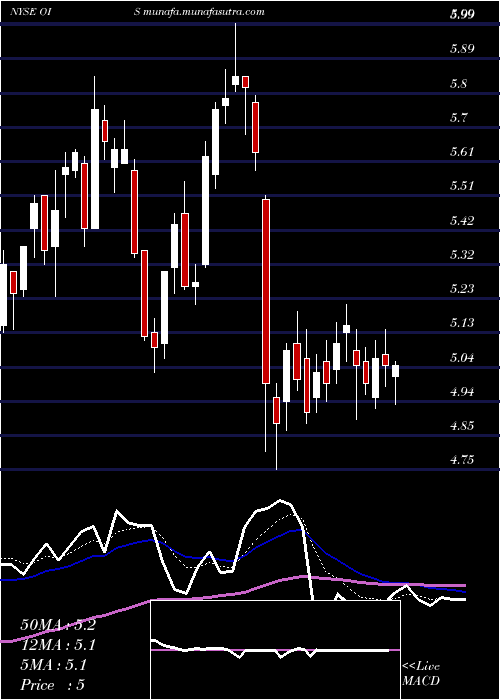
Task: Click the 4.75 price axis label
Action: (x=462, y=460)
